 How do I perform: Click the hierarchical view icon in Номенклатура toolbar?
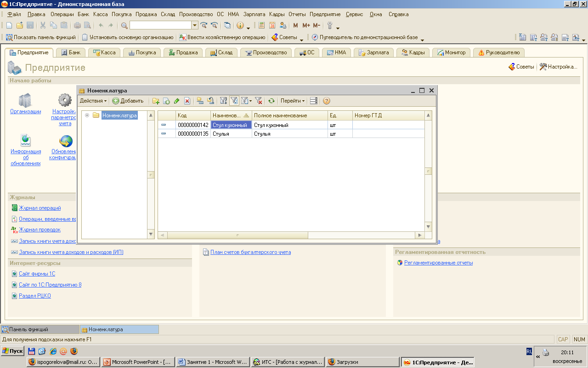click(x=200, y=101)
